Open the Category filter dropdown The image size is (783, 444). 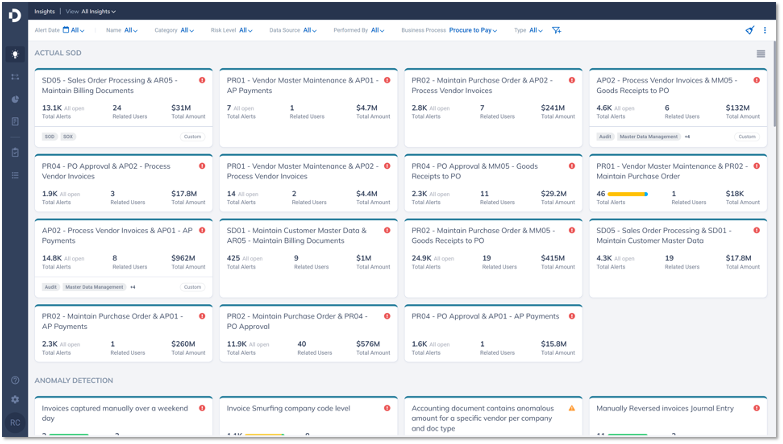point(187,30)
